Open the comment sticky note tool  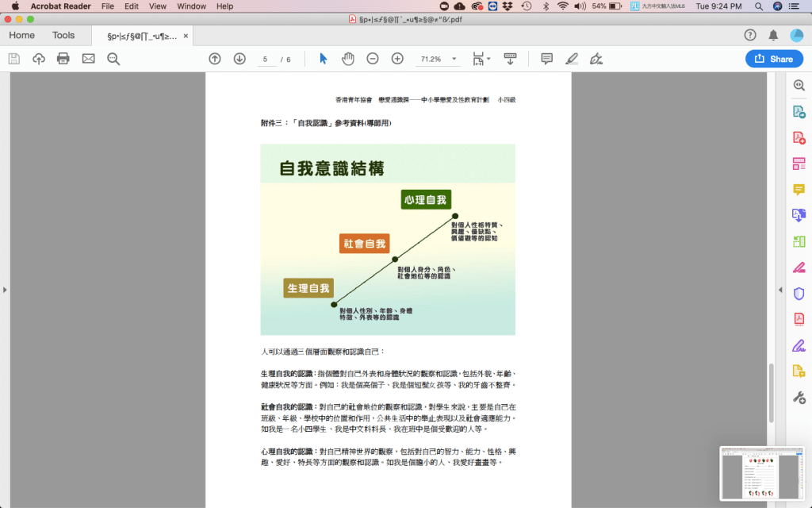(546, 59)
